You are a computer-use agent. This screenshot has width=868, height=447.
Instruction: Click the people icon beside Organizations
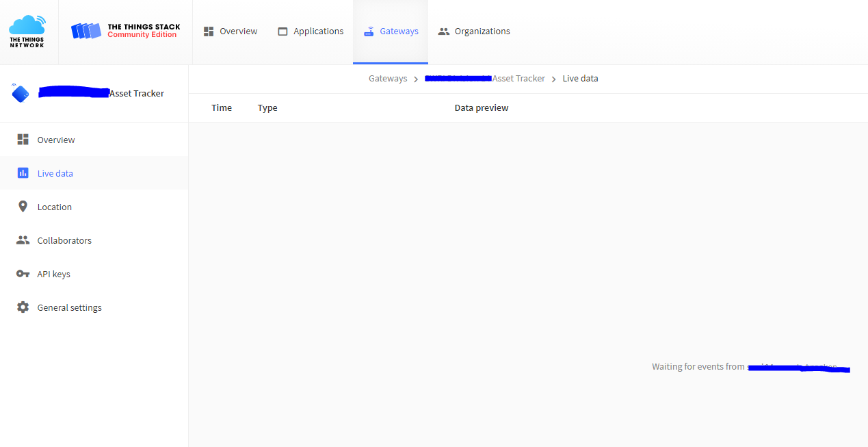point(444,31)
